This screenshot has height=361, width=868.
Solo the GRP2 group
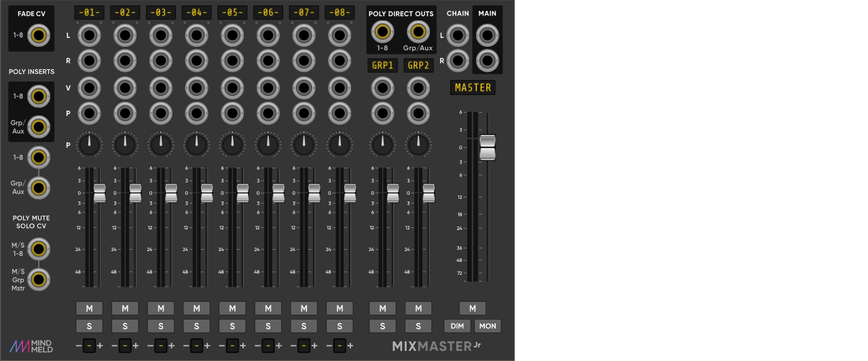[418, 326]
